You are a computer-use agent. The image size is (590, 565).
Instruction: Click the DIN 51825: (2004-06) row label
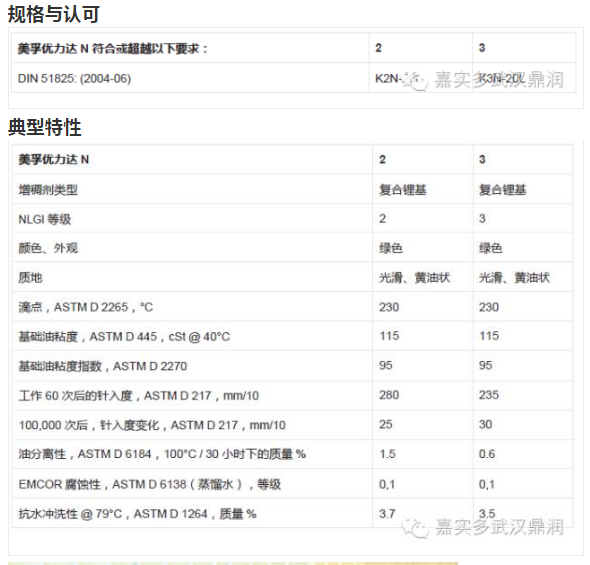[x=75, y=79]
